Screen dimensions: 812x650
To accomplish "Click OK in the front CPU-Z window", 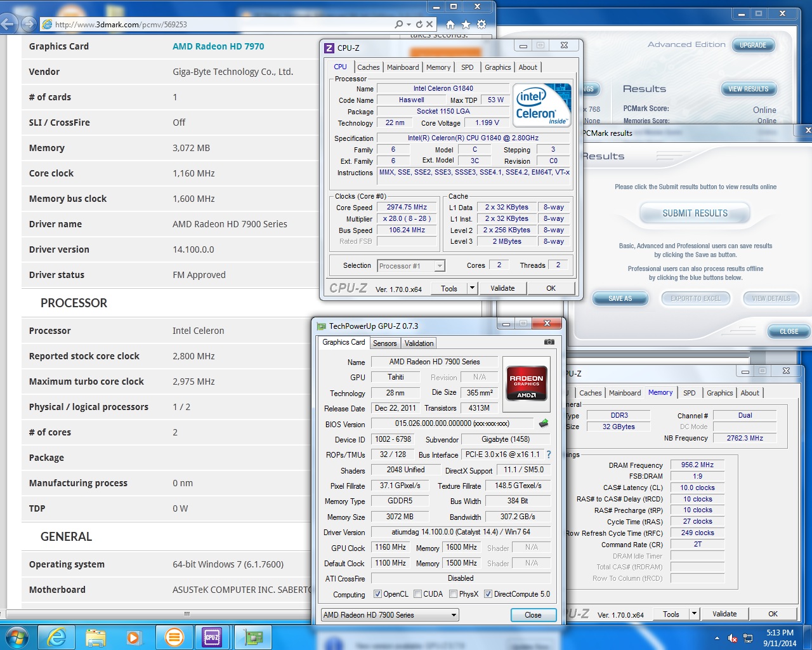I will pos(551,288).
